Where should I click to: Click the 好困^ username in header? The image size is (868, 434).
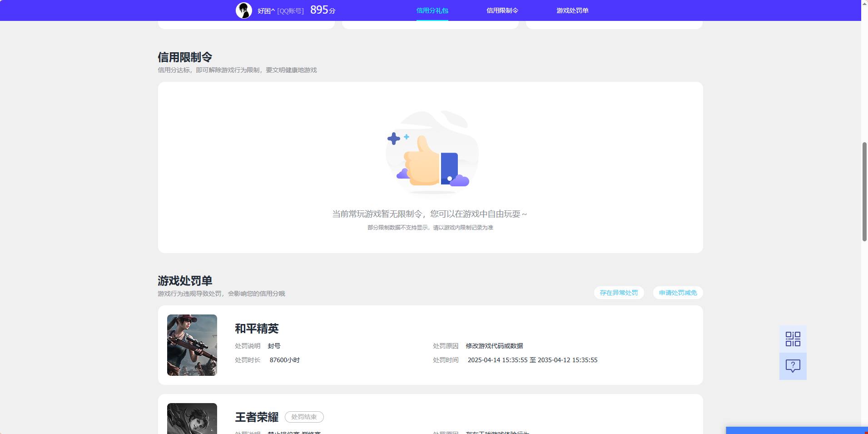click(x=266, y=10)
